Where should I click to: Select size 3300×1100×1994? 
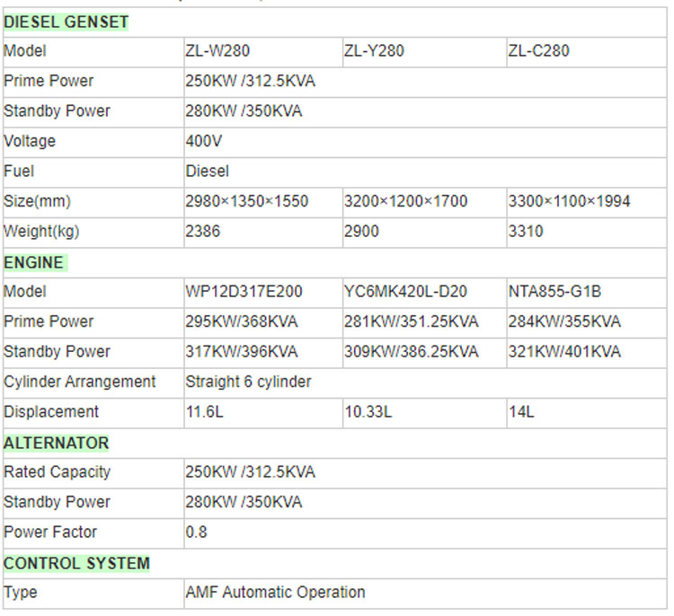[x=569, y=201]
